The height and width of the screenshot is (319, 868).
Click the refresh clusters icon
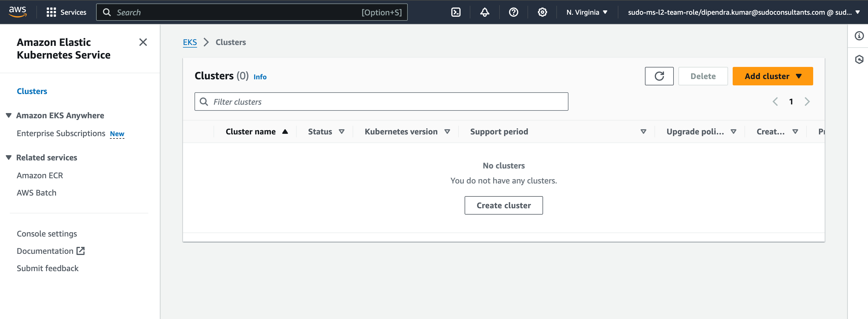pyautogui.click(x=660, y=76)
